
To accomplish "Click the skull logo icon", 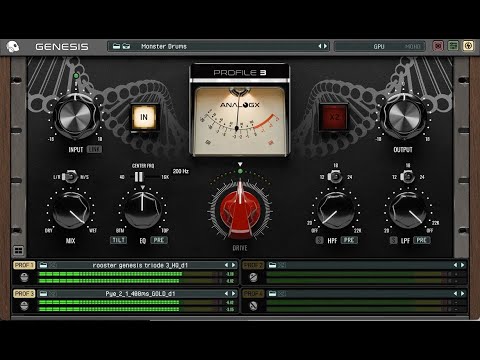I will point(13,46).
